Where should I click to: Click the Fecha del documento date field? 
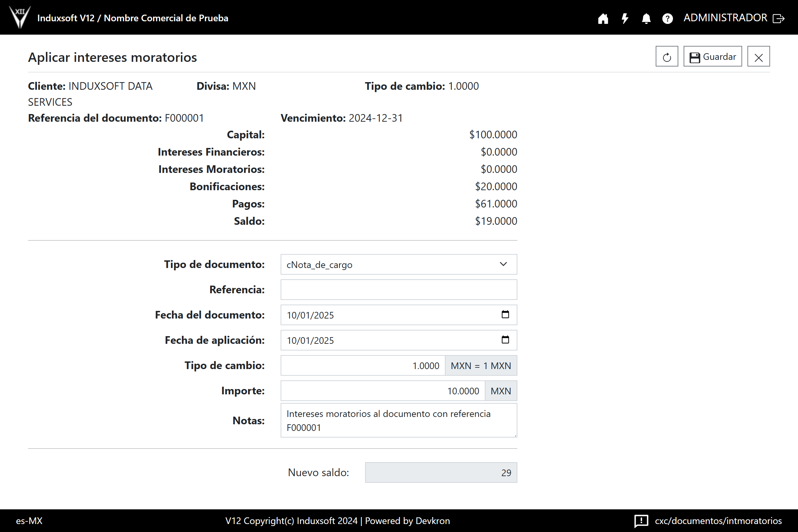click(x=399, y=315)
